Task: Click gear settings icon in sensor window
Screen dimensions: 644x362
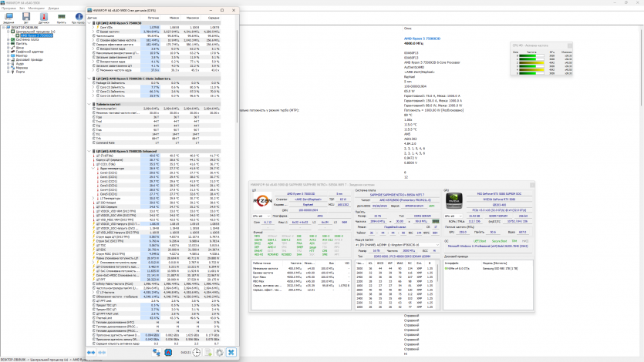Action: pyautogui.click(x=218, y=352)
